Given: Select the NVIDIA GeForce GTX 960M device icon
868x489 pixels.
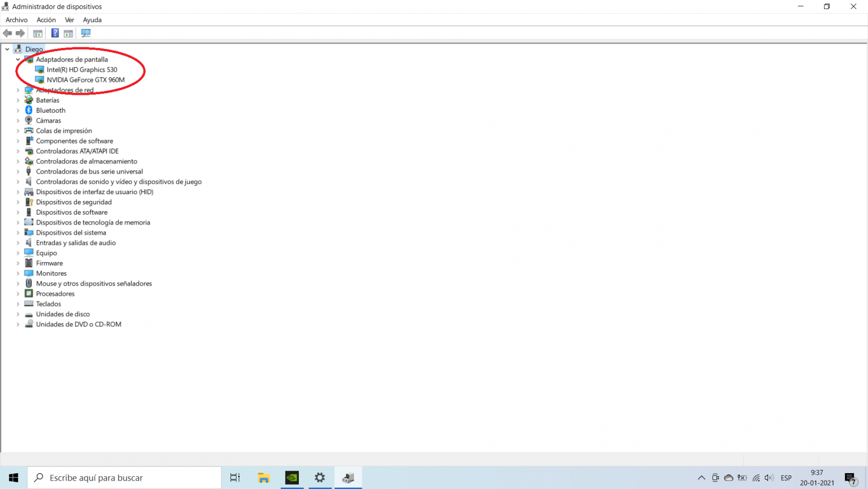Looking at the screenshot, I should [x=39, y=80].
